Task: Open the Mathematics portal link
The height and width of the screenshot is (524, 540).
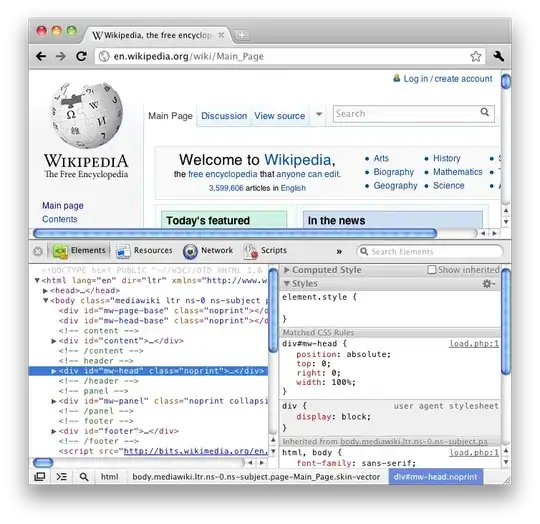Action: 458,172
